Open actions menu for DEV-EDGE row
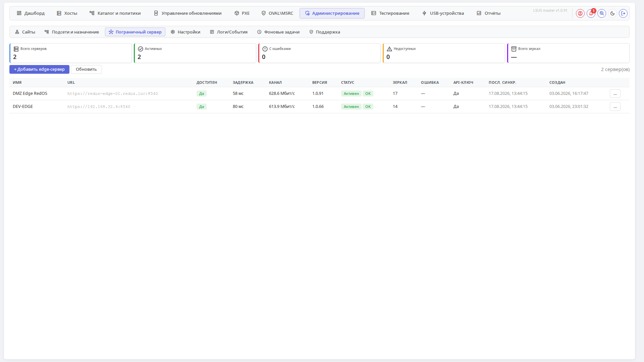Screen dimensions: 644x362 click(x=615, y=107)
